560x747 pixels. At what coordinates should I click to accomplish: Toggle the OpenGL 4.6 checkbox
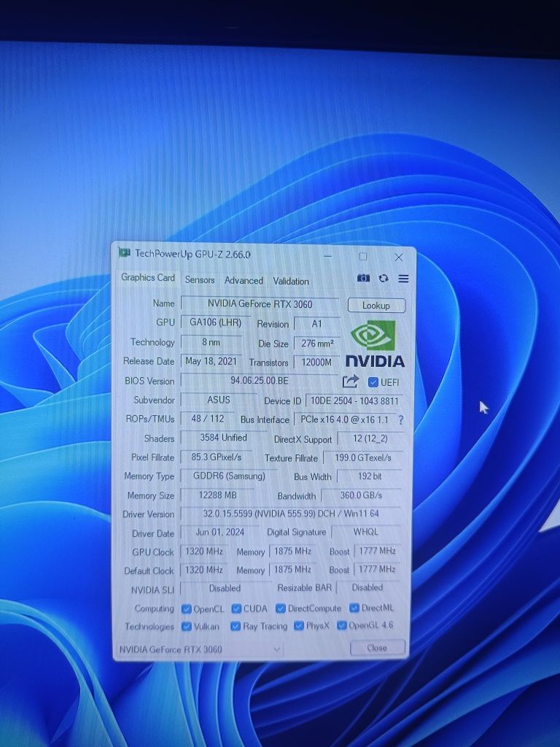(x=341, y=625)
